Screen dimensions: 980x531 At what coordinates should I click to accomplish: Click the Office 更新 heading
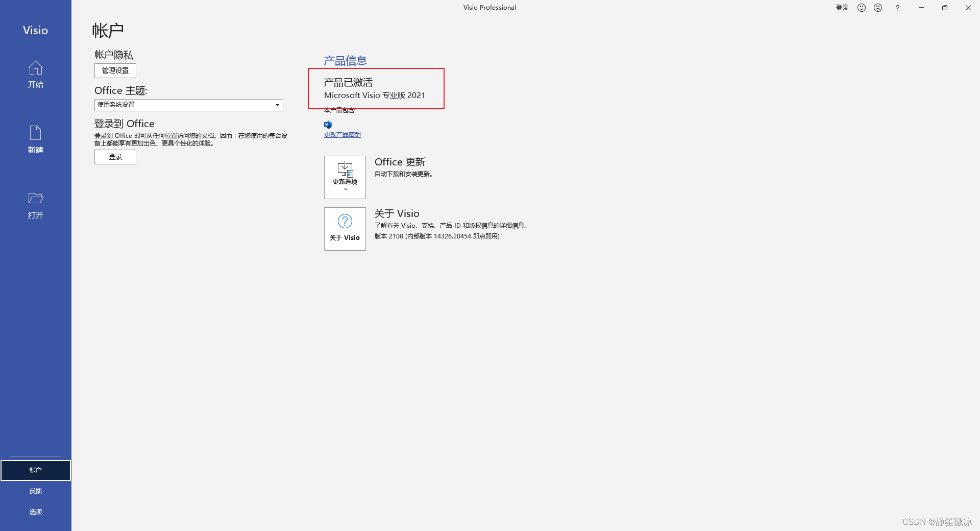pyautogui.click(x=400, y=162)
